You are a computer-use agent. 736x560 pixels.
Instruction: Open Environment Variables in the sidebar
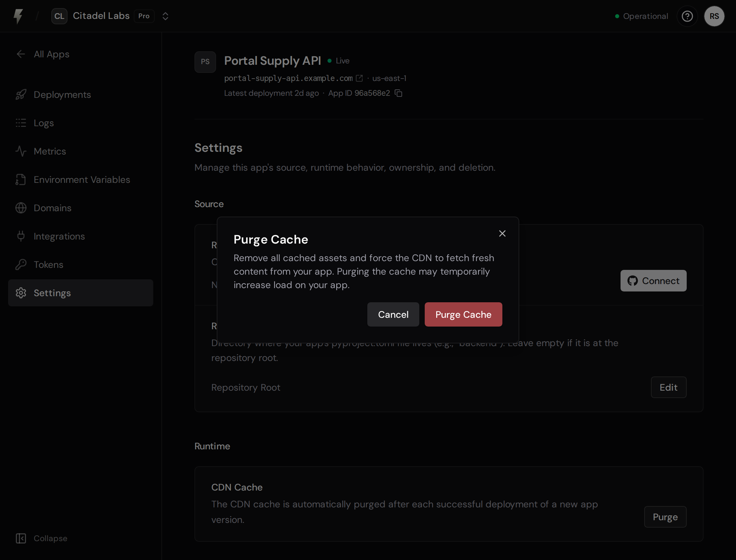81,179
